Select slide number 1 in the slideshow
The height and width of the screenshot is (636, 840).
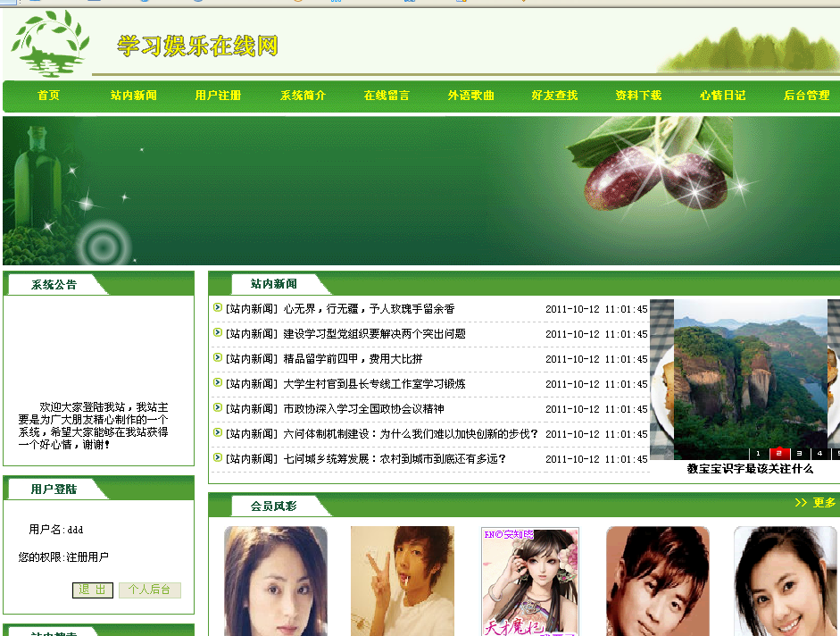pos(759,454)
